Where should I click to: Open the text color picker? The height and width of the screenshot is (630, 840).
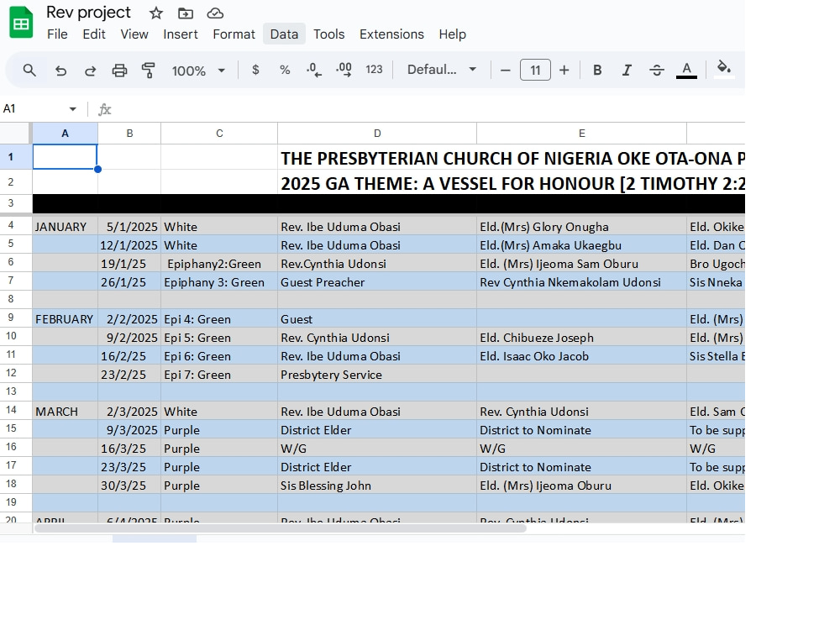pyautogui.click(x=686, y=71)
